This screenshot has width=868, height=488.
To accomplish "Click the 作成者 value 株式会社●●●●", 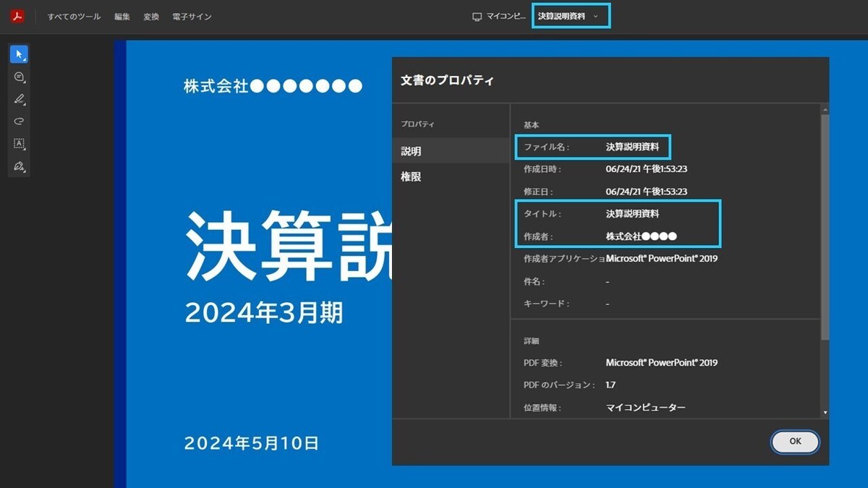I will coord(641,236).
